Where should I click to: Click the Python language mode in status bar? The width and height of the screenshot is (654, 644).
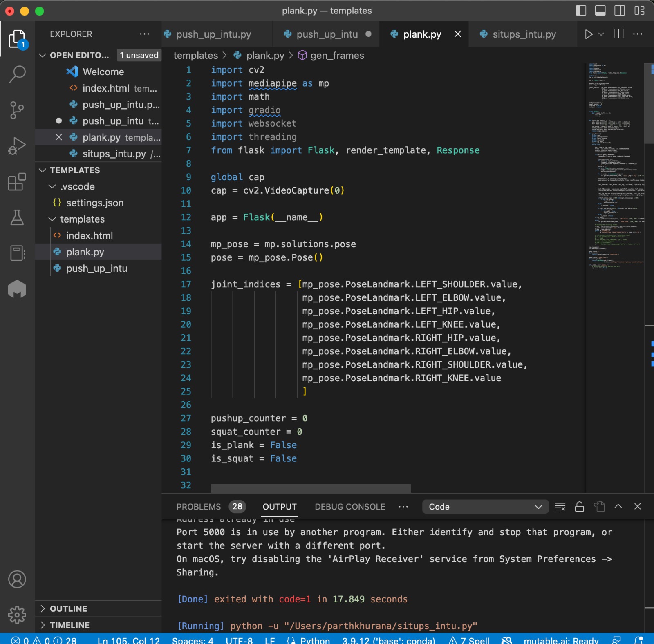click(314, 640)
